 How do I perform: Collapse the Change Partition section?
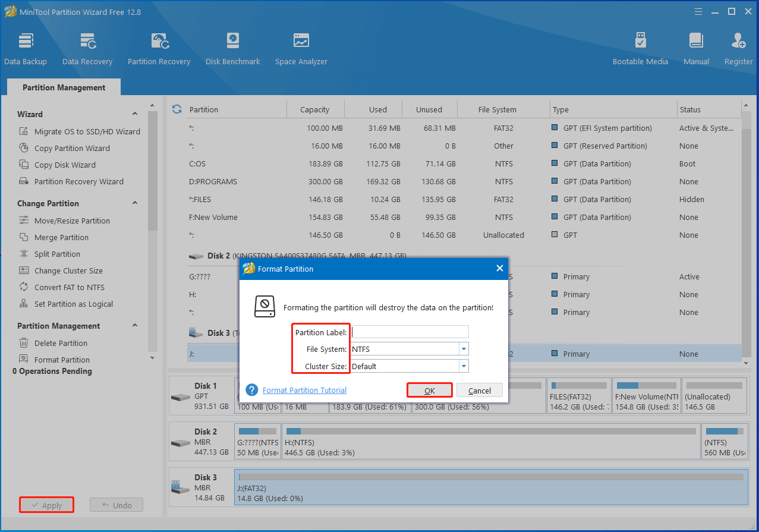pyautogui.click(x=135, y=203)
